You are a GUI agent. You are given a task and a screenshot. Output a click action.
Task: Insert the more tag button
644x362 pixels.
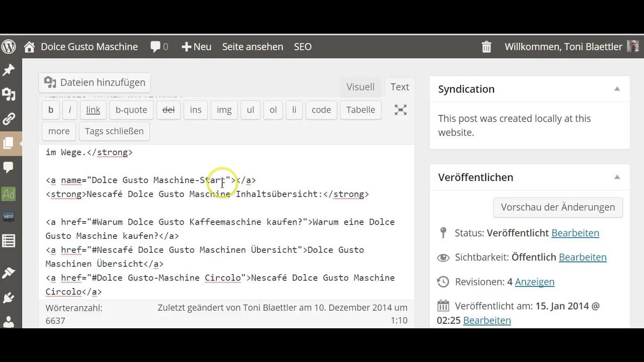pyautogui.click(x=59, y=131)
